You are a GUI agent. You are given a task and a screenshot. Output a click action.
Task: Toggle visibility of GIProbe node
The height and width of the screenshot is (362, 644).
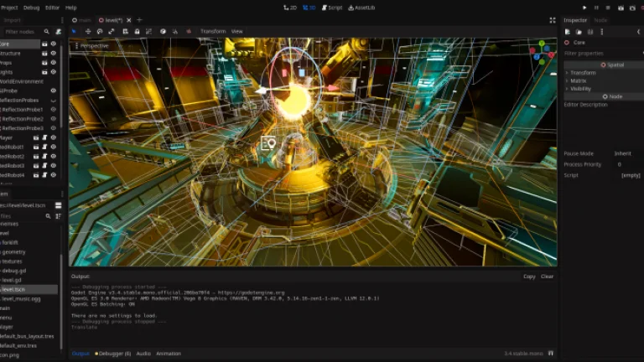(54, 90)
